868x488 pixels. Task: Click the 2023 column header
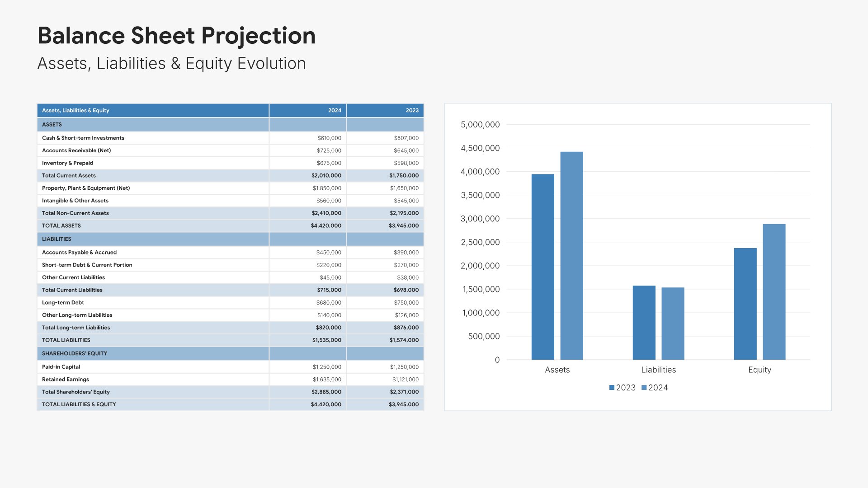[412, 110]
